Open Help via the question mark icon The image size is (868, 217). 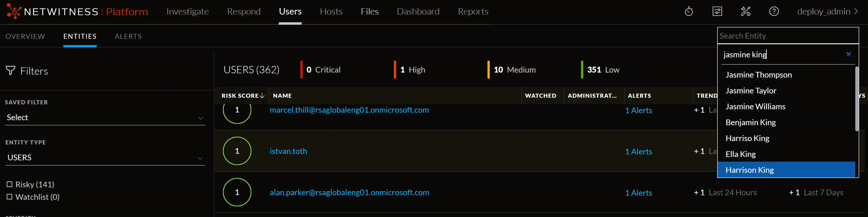[774, 11]
